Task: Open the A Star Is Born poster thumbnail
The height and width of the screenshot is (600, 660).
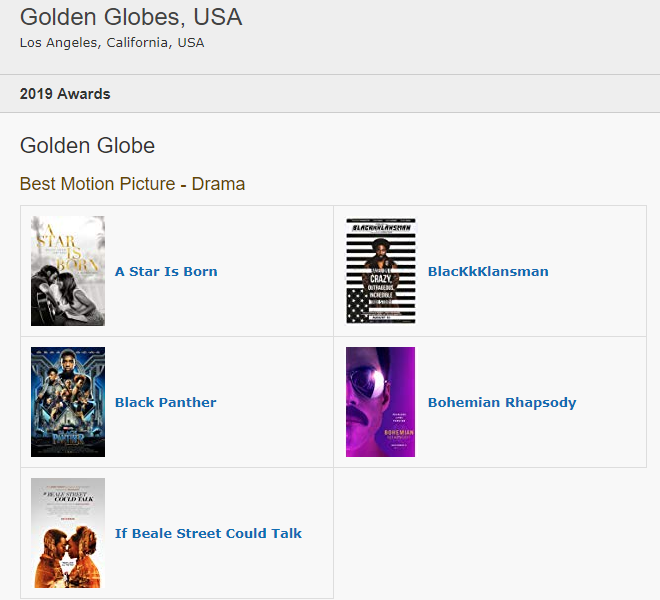Action: [x=68, y=271]
